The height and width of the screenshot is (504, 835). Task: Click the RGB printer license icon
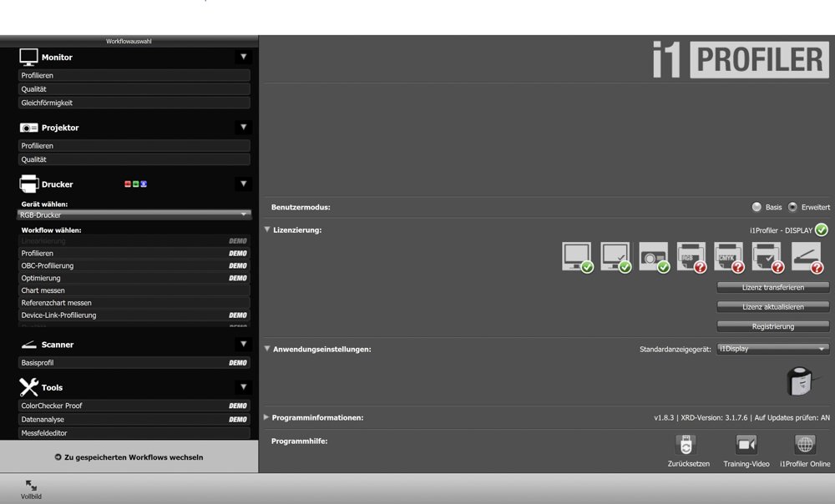[x=690, y=257]
